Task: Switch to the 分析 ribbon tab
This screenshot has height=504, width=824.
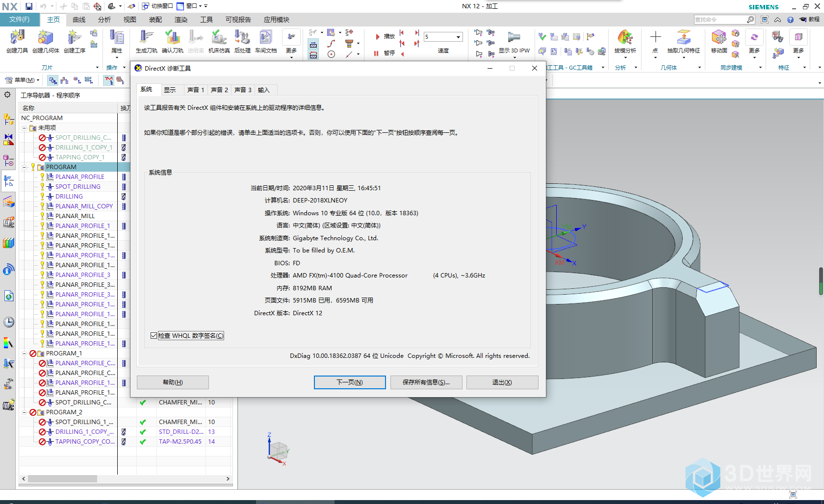Action: pos(104,20)
